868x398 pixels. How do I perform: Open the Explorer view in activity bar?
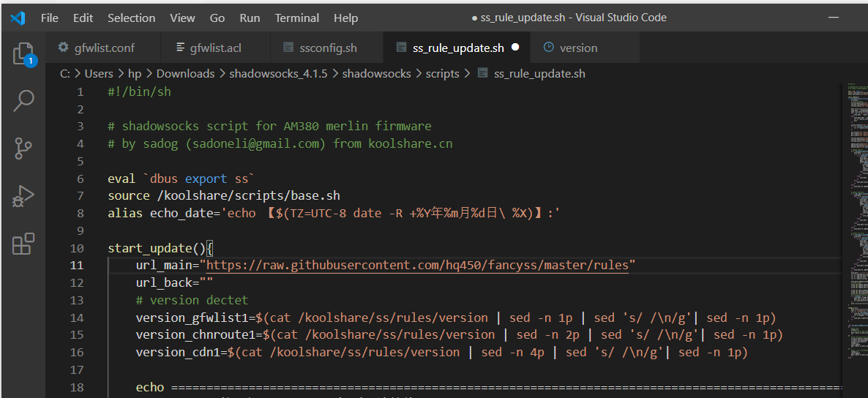tap(23, 53)
